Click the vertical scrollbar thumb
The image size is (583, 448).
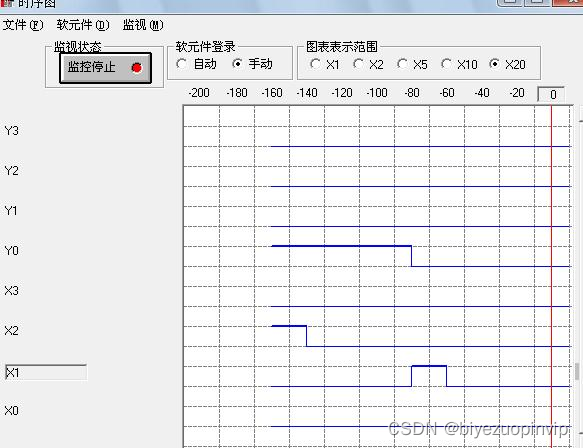[x=578, y=371]
